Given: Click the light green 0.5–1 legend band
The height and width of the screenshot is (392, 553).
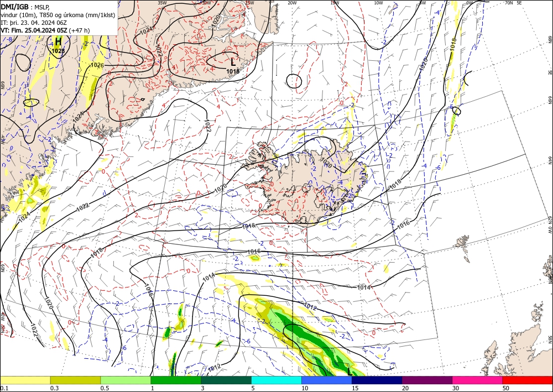Looking at the screenshot, I should click(126, 380).
